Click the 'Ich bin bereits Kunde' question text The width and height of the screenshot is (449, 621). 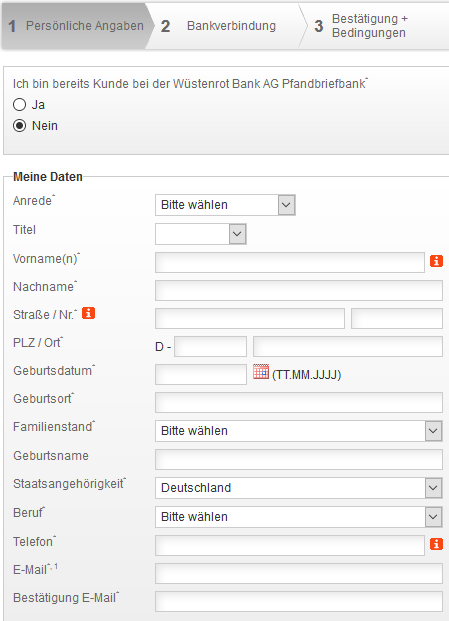[x=190, y=84]
